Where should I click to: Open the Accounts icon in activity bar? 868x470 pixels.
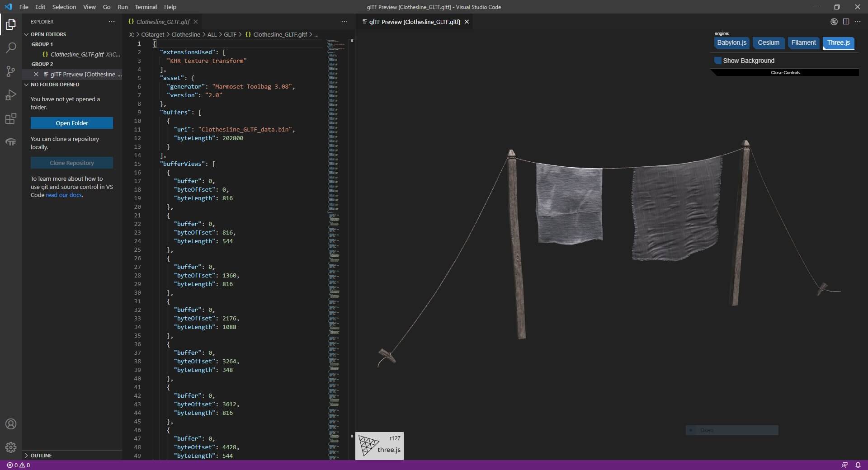click(x=11, y=424)
